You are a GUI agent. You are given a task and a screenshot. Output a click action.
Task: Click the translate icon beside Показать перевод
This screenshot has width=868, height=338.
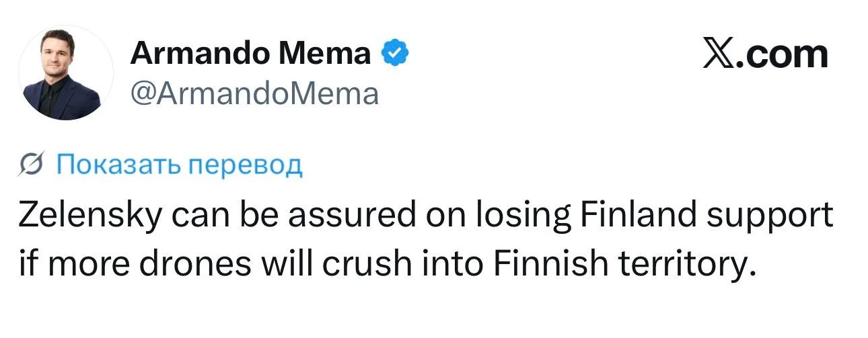[x=32, y=164]
